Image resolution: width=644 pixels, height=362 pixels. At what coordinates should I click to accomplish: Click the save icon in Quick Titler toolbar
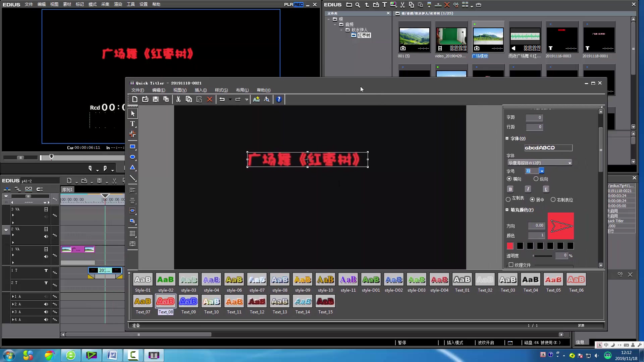click(156, 99)
